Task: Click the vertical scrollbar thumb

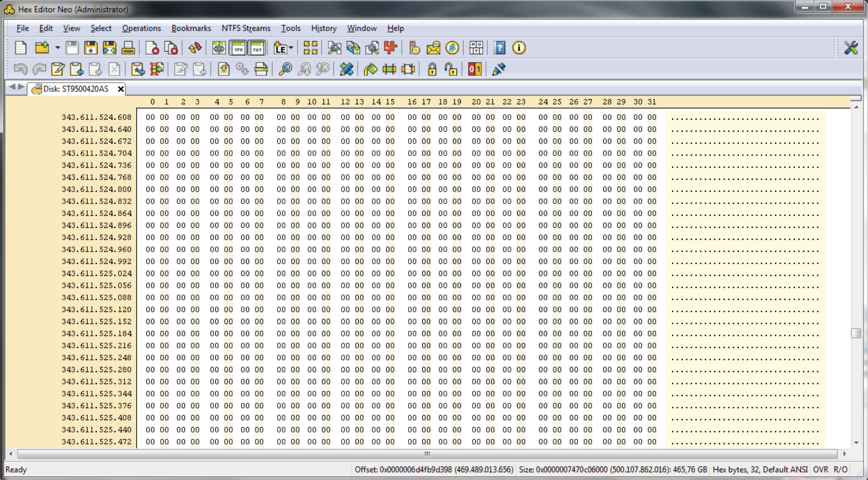Action: 856,333
